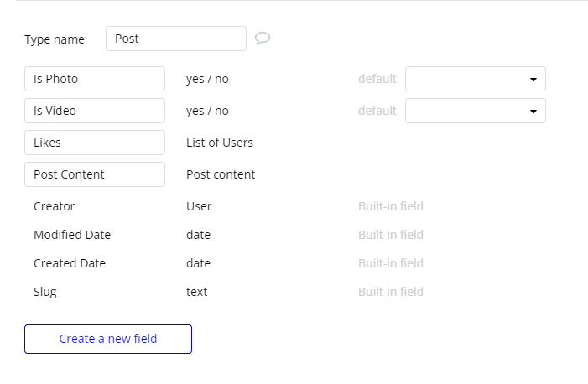Screen dimensions: 588x384
Task: Click into the Likes field name box
Action: pos(95,143)
